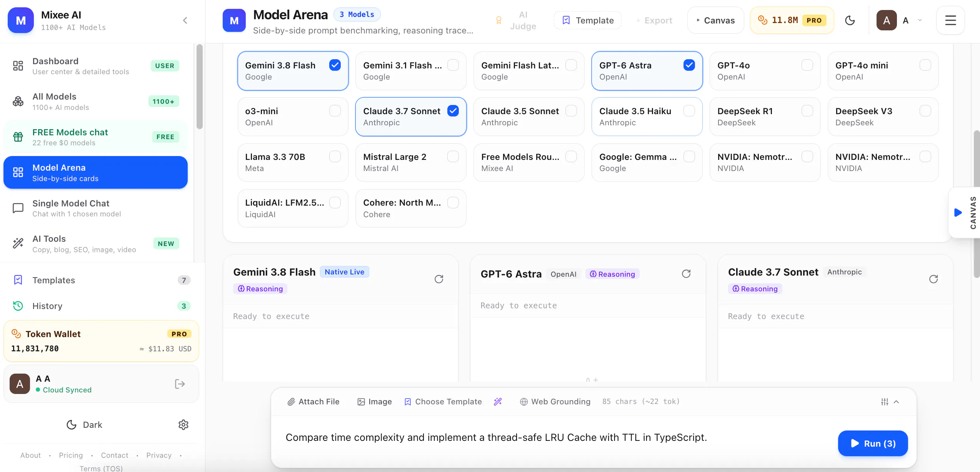Screen dimensions: 980x472
Task: Refresh the GPT-6 Astra response card
Action: pos(686,274)
